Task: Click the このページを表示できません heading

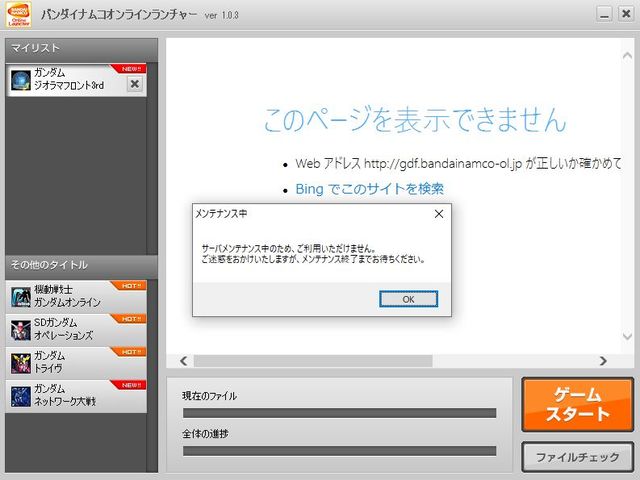Action: pos(415,120)
